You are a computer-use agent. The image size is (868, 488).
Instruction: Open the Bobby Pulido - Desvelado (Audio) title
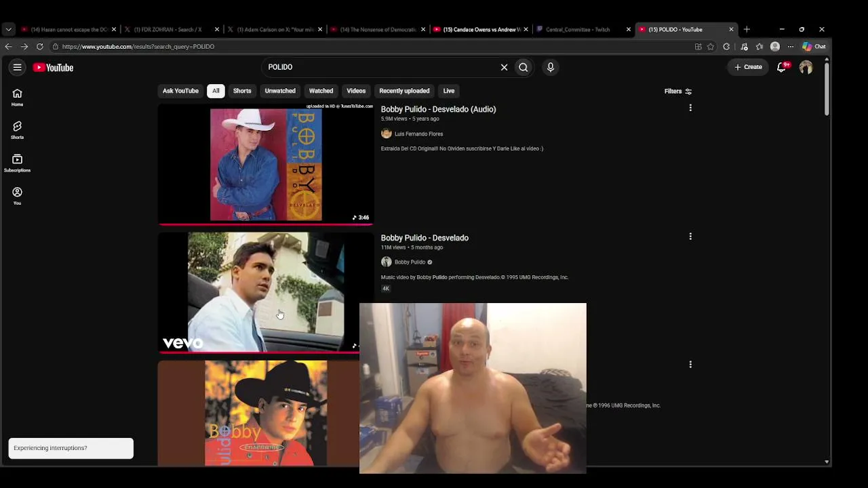coord(438,109)
